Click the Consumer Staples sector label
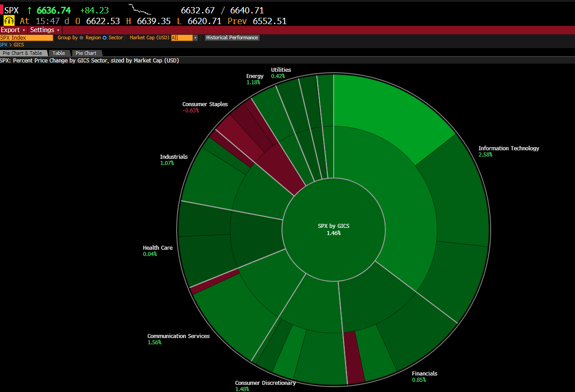 click(205, 104)
